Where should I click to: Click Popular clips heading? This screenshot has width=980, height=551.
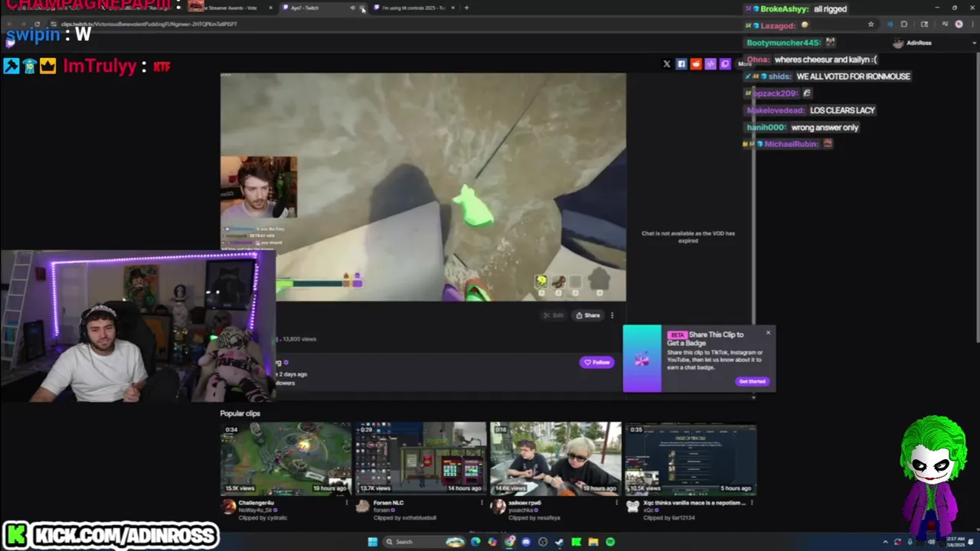tap(240, 413)
